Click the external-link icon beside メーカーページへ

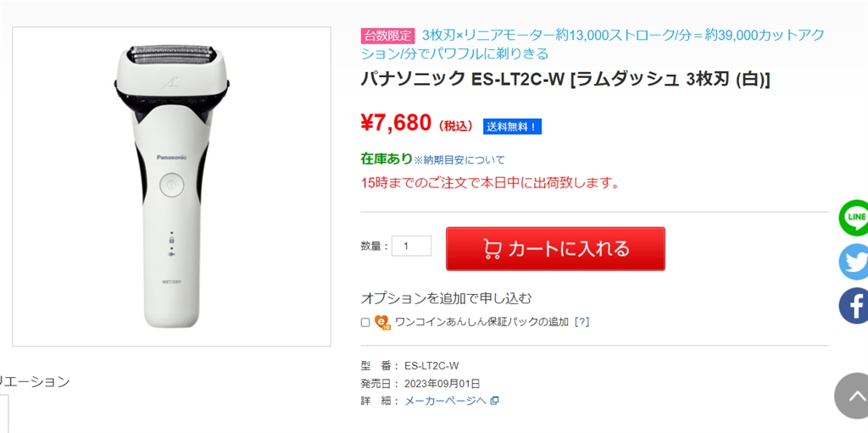point(494,401)
